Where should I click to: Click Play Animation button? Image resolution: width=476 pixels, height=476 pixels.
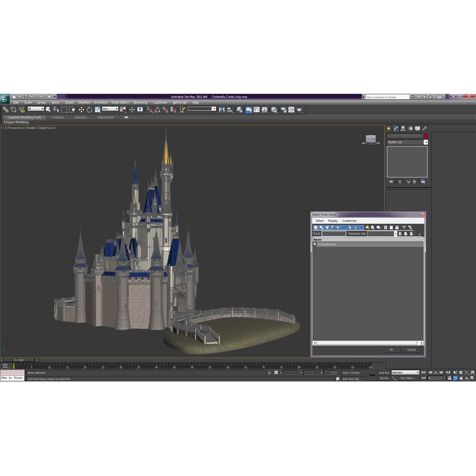[435, 372]
